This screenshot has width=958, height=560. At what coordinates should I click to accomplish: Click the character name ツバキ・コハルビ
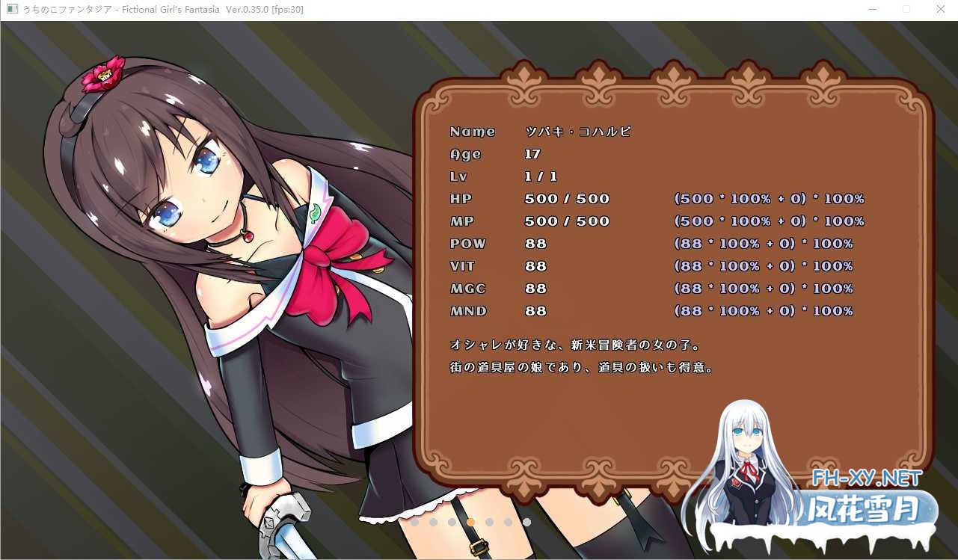578,131
